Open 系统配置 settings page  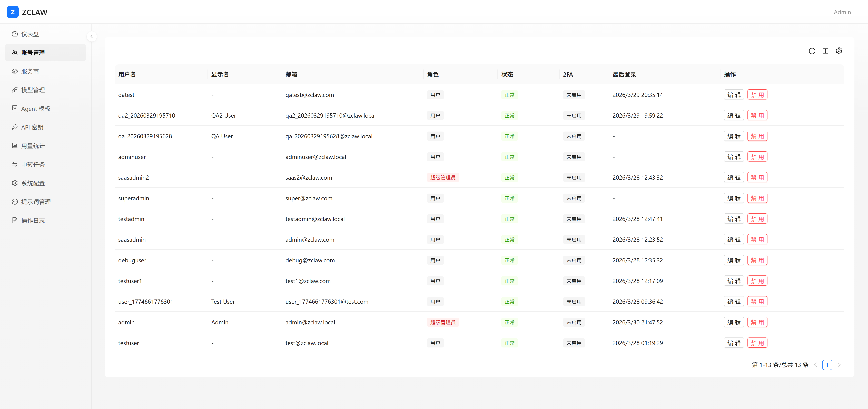tap(33, 183)
